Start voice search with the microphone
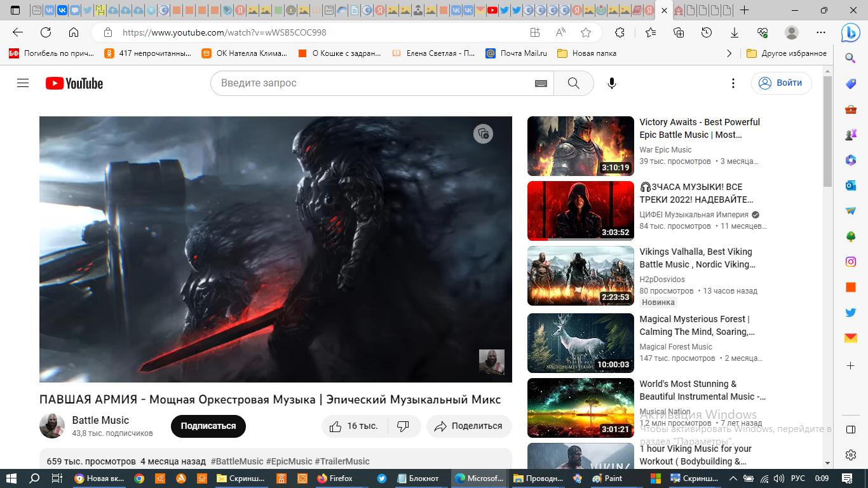This screenshot has height=488, width=868. coord(612,83)
